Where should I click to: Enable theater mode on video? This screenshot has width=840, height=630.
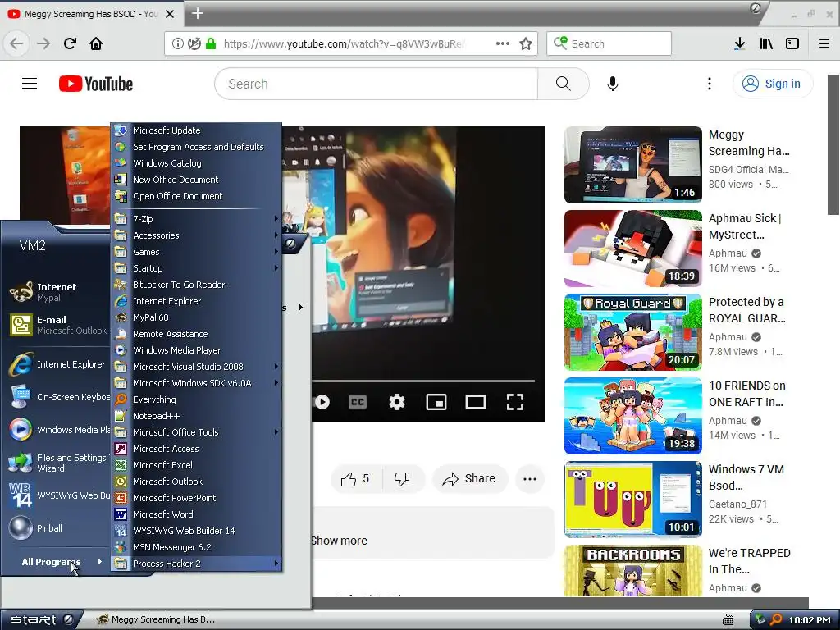[x=476, y=402]
